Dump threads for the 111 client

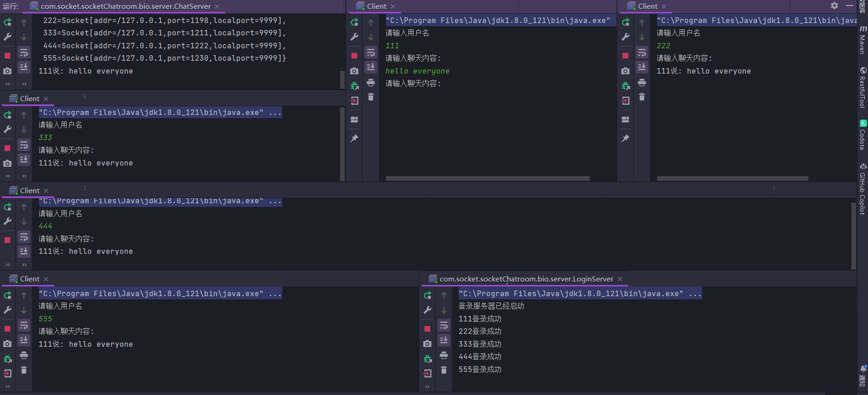click(354, 71)
